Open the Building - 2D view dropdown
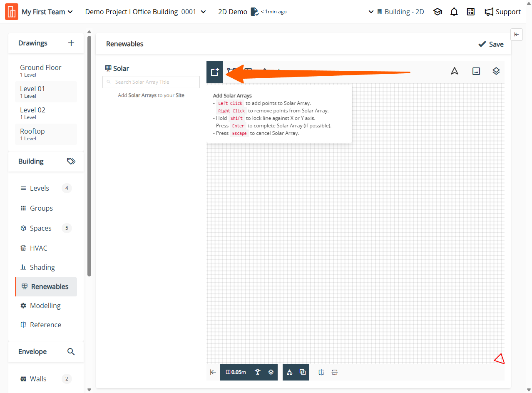This screenshot has width=532, height=393. click(396, 12)
